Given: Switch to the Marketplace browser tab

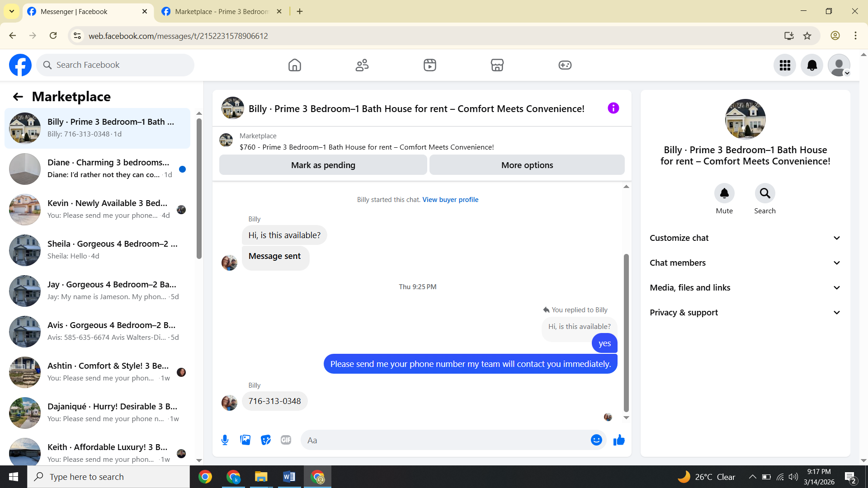Looking at the screenshot, I should pyautogui.click(x=222, y=12).
